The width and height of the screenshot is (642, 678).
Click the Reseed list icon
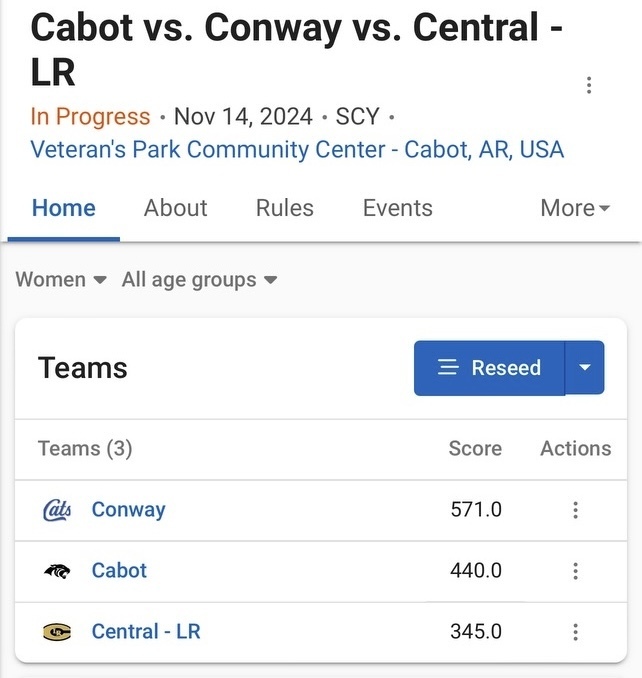(x=448, y=368)
